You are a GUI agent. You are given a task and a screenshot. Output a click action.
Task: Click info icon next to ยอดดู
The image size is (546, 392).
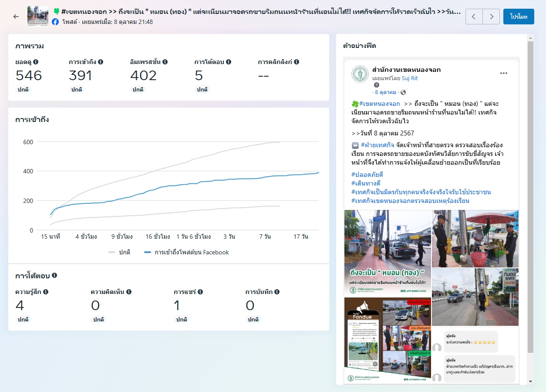[36, 62]
